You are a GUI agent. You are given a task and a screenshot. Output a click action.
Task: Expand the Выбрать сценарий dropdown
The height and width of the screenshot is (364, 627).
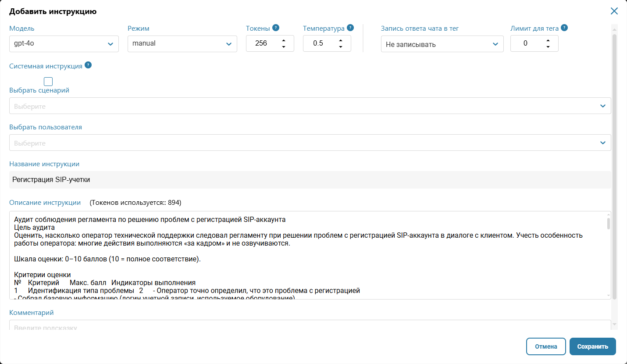310,106
